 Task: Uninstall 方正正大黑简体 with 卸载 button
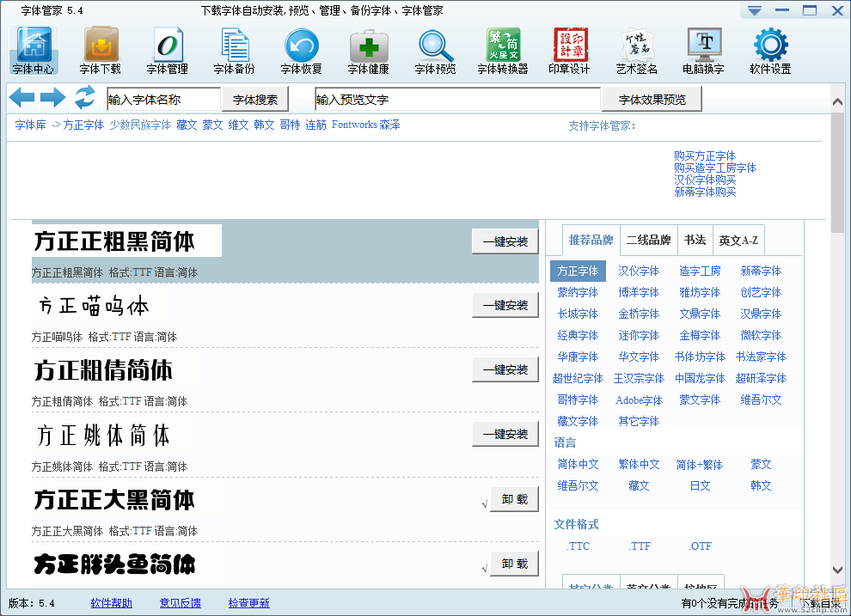[x=515, y=499]
